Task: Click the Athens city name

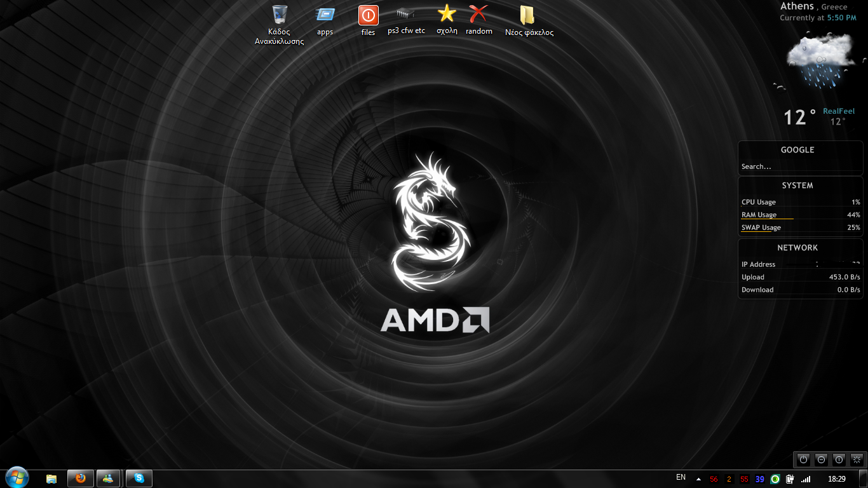Action: 797,6
